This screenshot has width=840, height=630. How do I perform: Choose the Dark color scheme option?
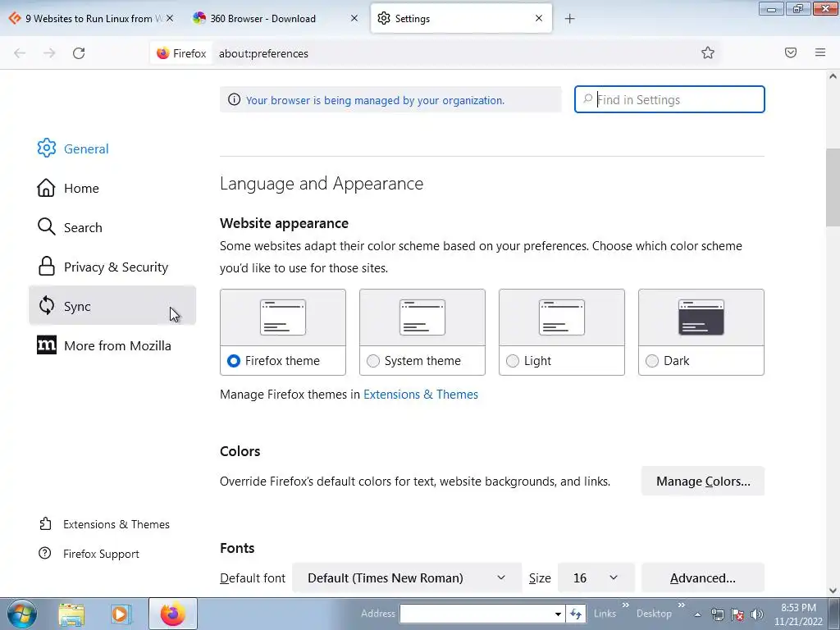point(652,361)
